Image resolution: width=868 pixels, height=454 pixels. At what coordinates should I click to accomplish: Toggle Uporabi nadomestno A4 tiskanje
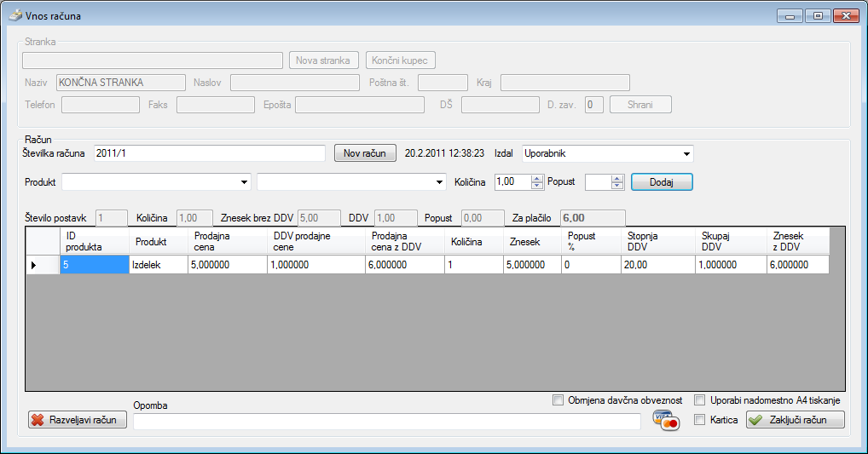[x=700, y=400]
